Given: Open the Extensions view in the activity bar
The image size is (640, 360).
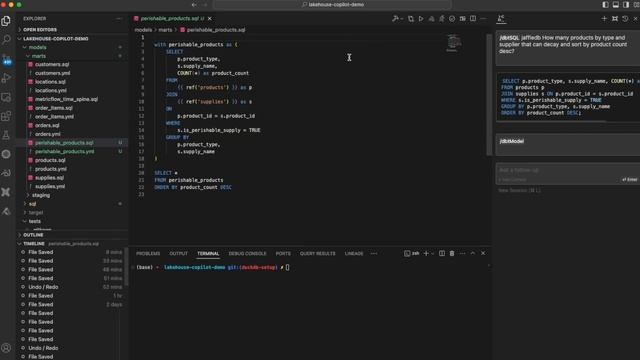Looking at the screenshot, I should point(6,116).
